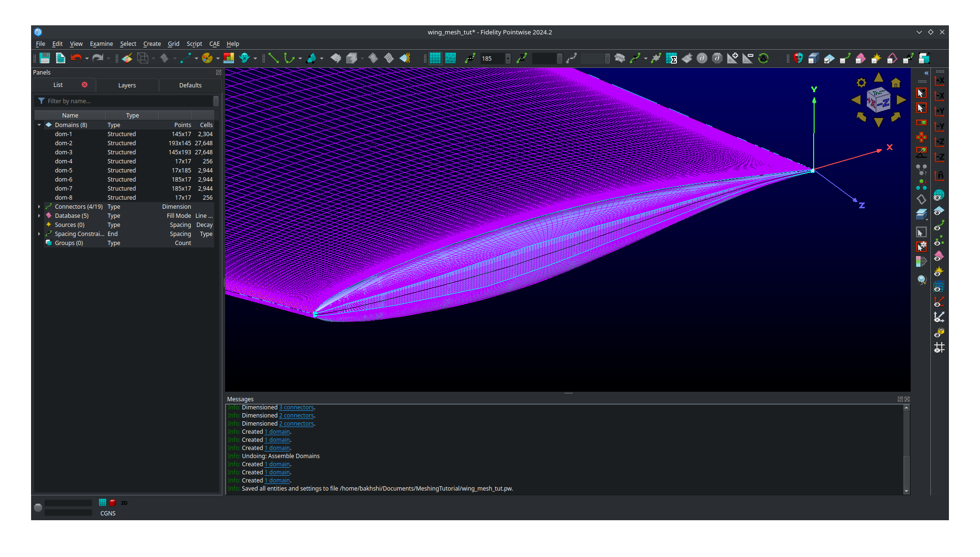Screen dimensions: 980x557
Task: Click the -Z view orientation icon
Action: tap(940, 157)
